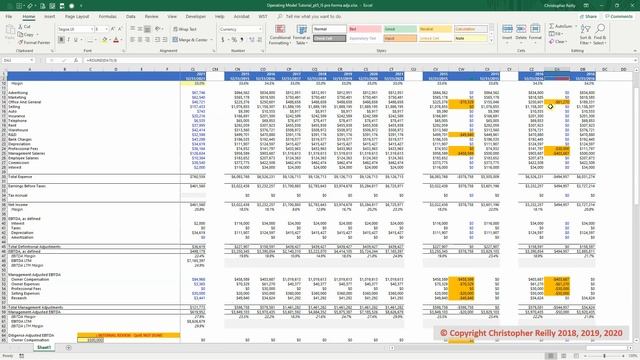Click Increase Decimal icon
This screenshot has height=360, width=640.
(x=252, y=40)
